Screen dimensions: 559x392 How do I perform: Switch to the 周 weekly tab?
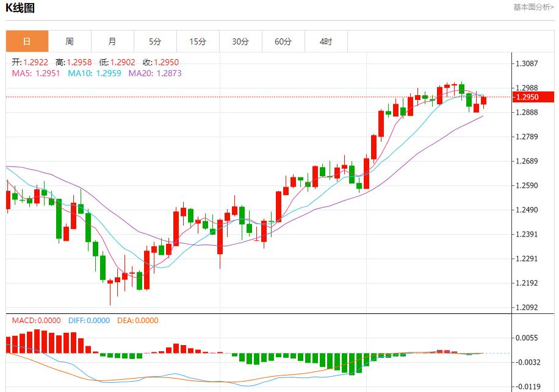[70, 41]
